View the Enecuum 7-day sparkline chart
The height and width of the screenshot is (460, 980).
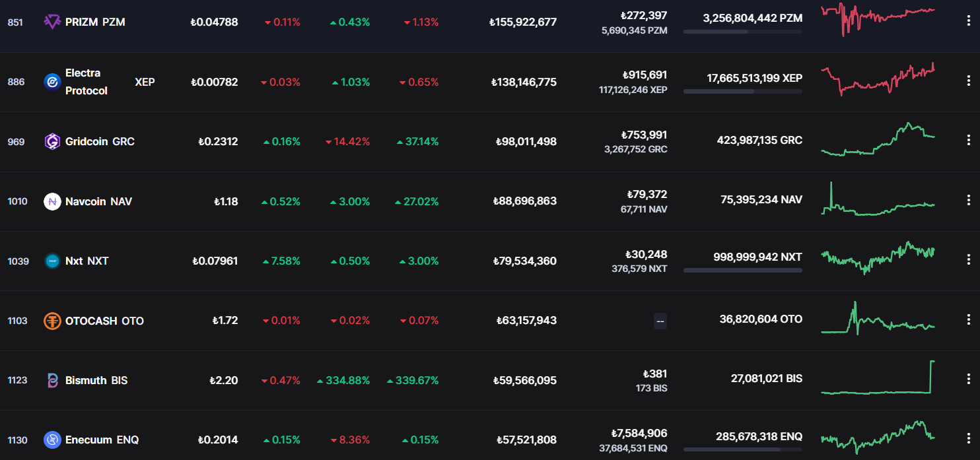click(x=878, y=438)
